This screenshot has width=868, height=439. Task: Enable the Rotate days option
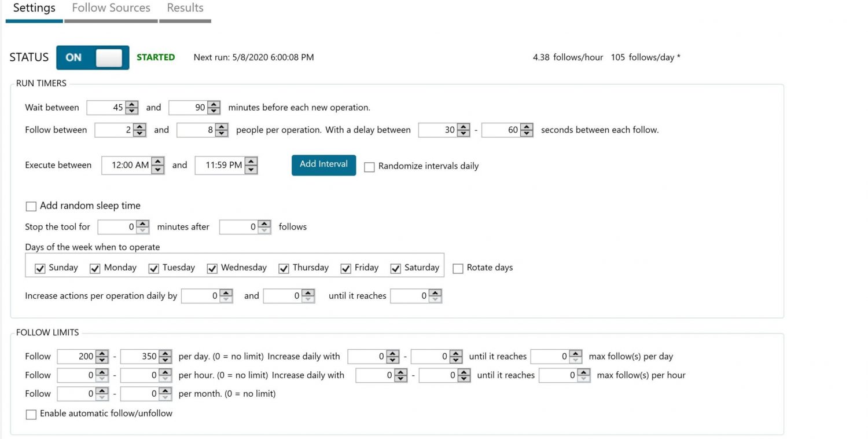coord(458,268)
